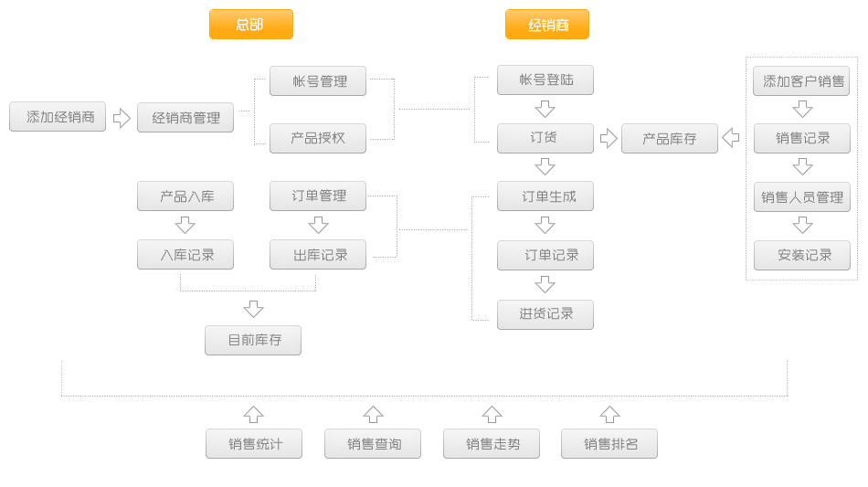Click the down arrow above 目前库存

click(x=253, y=309)
